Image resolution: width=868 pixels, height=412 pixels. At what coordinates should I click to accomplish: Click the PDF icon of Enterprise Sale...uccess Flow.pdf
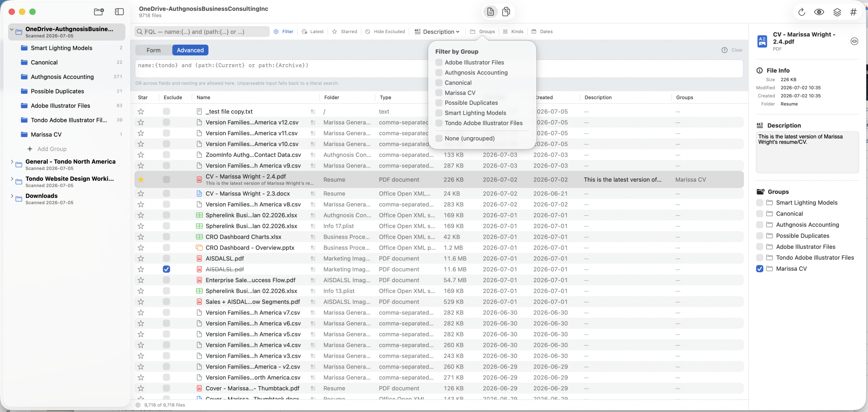pyautogui.click(x=199, y=280)
